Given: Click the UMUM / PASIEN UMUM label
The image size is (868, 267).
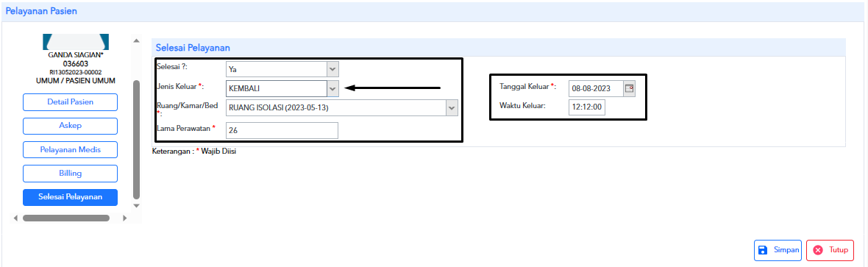Looking at the screenshot, I should 76,82.
